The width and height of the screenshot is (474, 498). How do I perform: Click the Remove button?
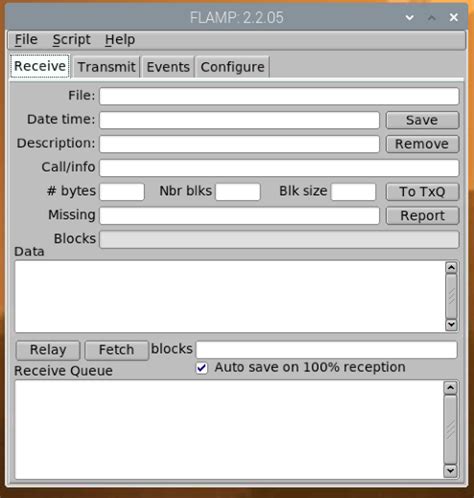[422, 144]
